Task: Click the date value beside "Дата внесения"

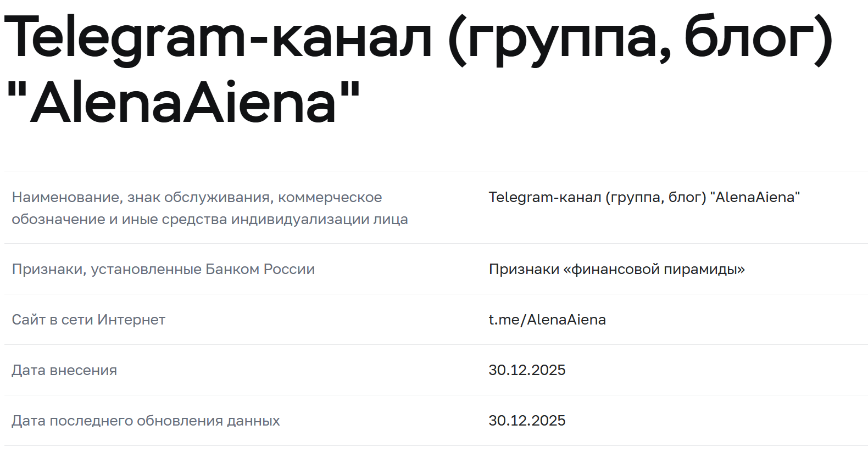Action: coord(527,370)
